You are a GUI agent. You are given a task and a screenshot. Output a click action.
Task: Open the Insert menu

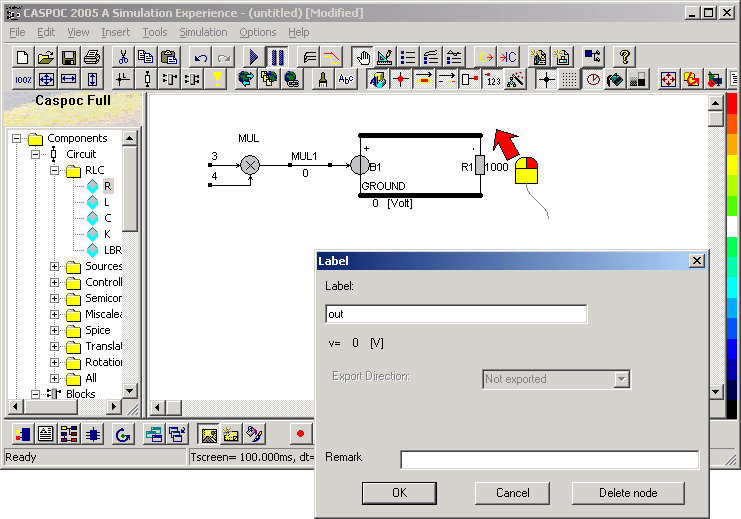click(x=115, y=32)
